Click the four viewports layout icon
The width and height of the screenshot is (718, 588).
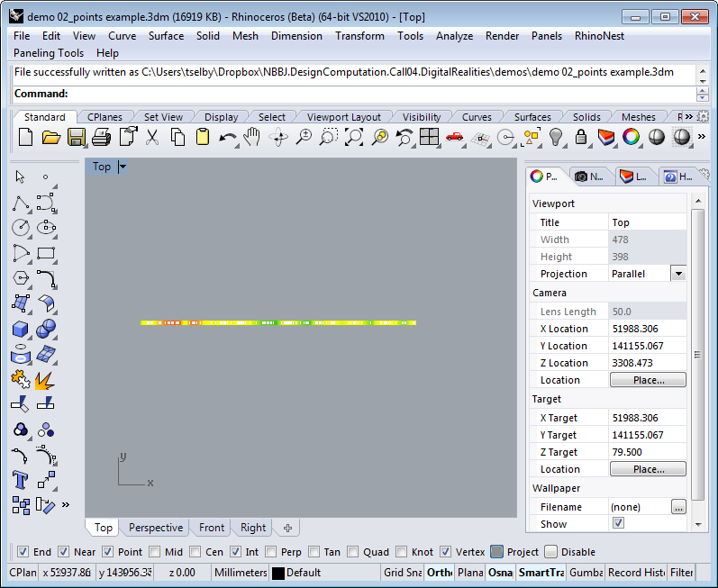[x=429, y=137]
